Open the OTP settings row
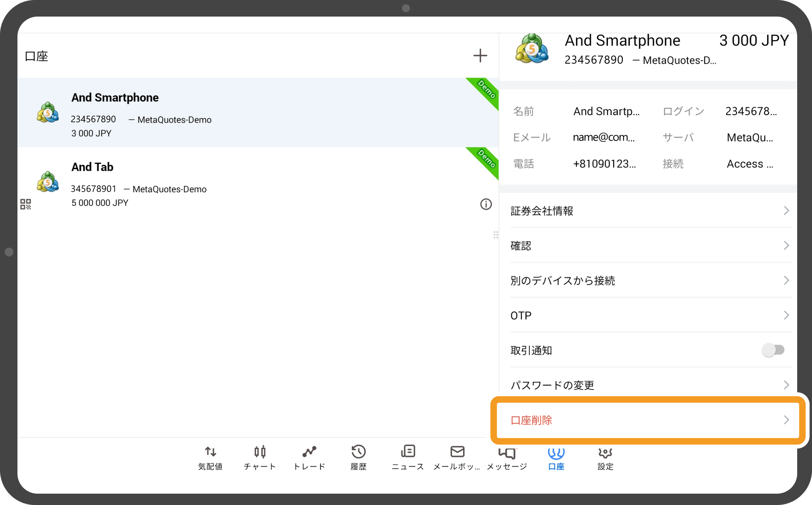This screenshot has width=812, height=505. pyautogui.click(x=650, y=316)
